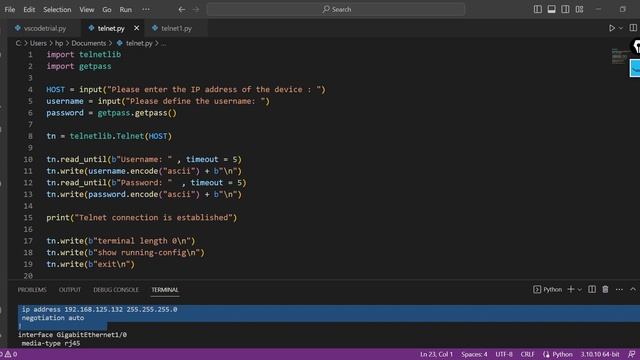Show more menu items via ellipsis

pyautogui.click(x=146, y=9)
